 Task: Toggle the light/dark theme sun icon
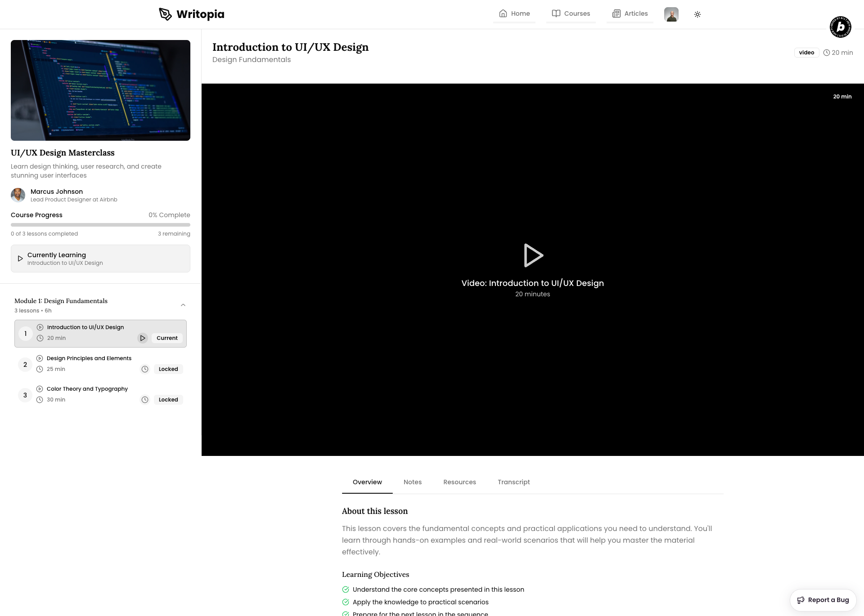point(697,14)
